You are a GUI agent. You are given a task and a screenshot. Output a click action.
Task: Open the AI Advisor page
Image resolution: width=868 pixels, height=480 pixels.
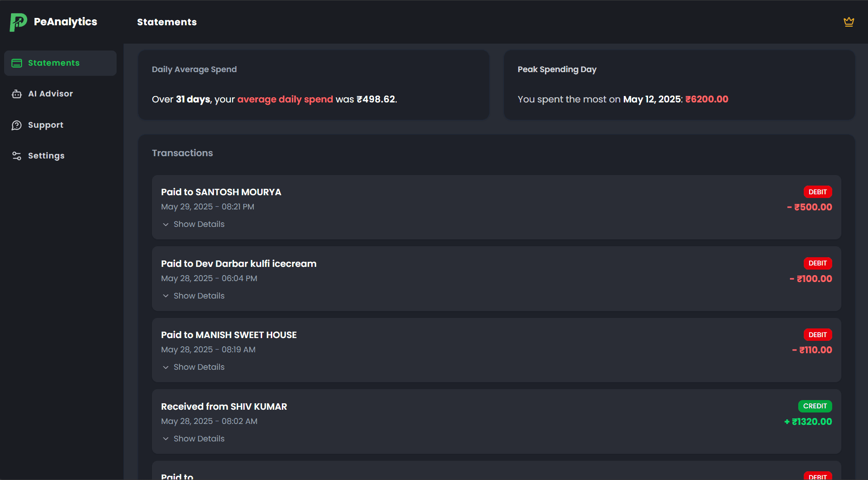pos(50,94)
